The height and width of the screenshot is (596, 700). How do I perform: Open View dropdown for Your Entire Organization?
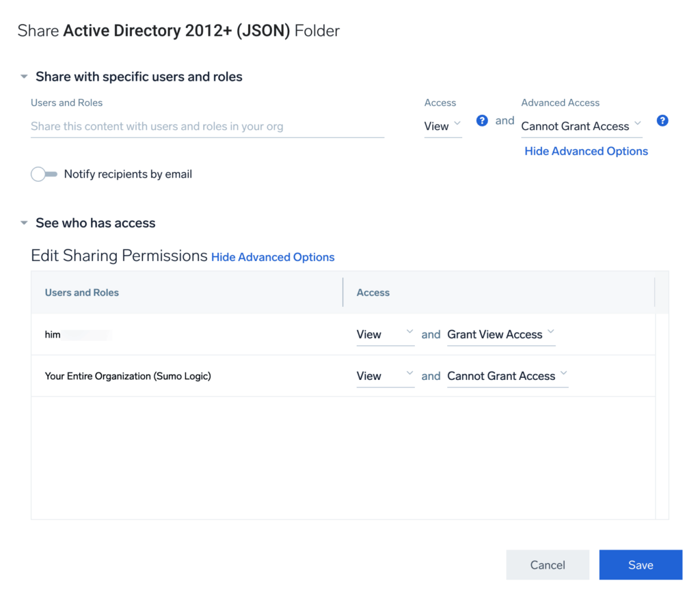[x=385, y=375]
